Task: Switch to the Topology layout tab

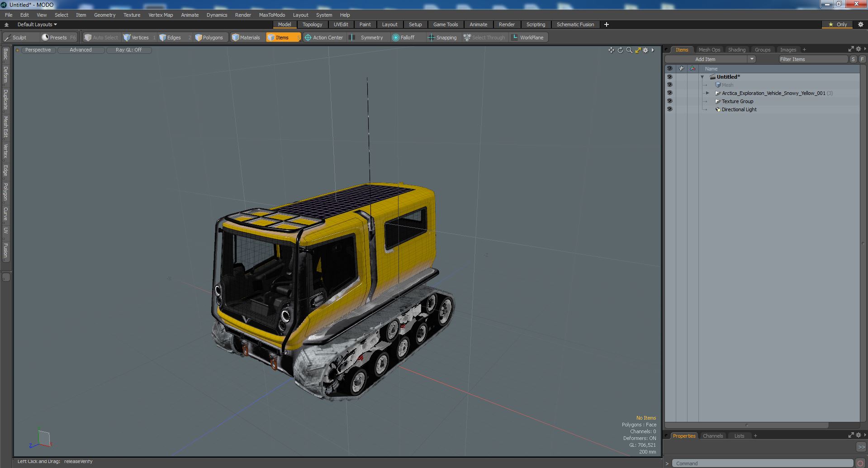Action: point(312,24)
